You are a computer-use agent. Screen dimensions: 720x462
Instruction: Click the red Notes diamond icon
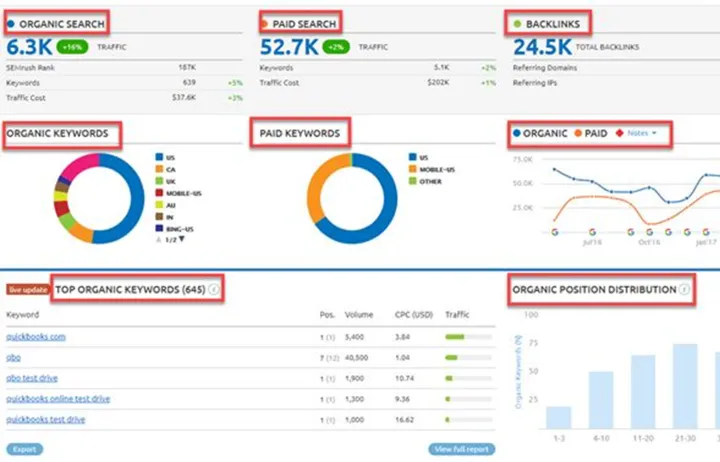tap(619, 133)
